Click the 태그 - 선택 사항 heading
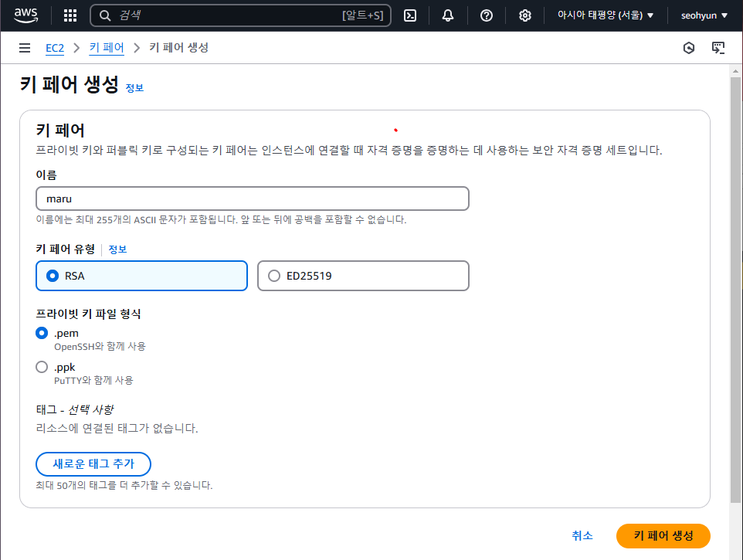 (x=75, y=410)
